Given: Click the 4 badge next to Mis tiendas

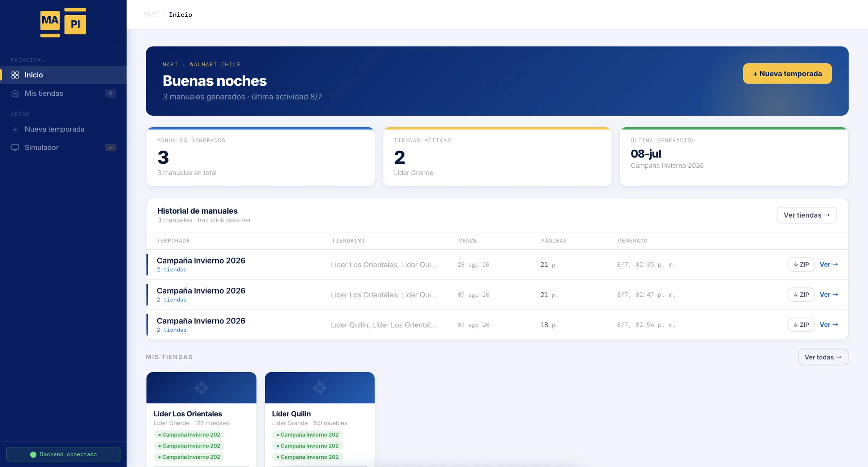Looking at the screenshot, I should point(110,93).
